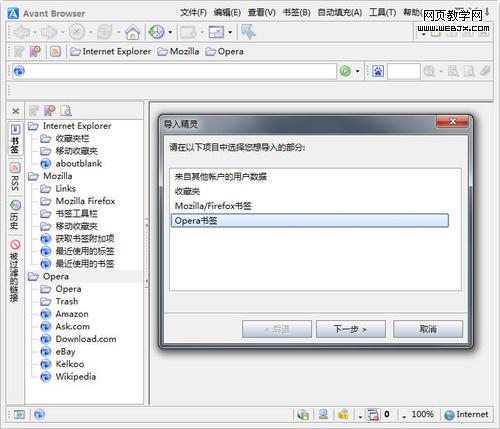
Task: Switch to the 历史 sidebar tab
Action: [15, 215]
